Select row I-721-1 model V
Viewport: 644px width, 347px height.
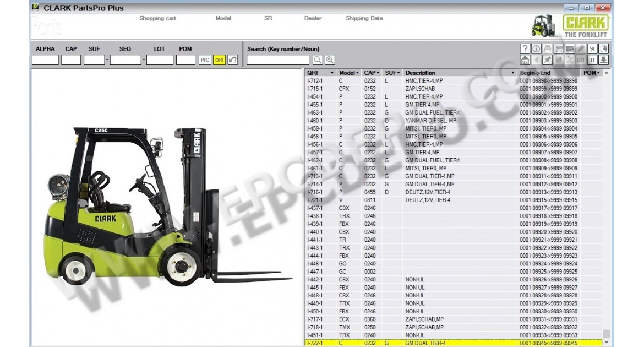(453, 200)
